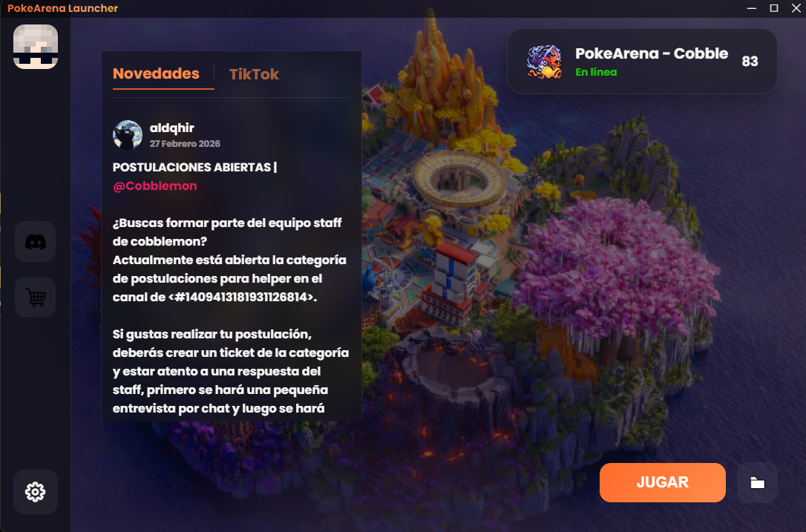The width and height of the screenshot is (806, 532).
Task: Follow the @Cobblemon mention link
Action: [154, 186]
